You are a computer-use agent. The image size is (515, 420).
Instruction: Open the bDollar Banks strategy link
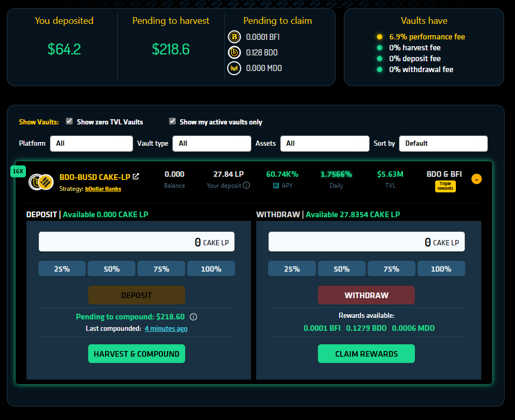103,189
